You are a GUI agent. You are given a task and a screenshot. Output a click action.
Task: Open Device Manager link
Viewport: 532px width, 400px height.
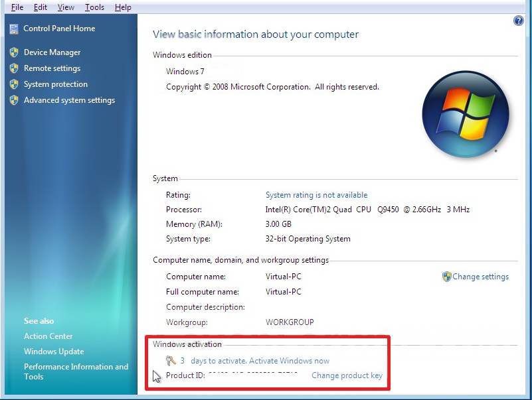(52, 52)
